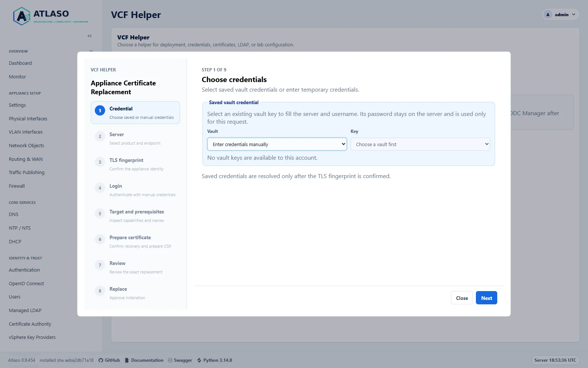
Task: Expand the admin user menu
Action: pos(561,15)
